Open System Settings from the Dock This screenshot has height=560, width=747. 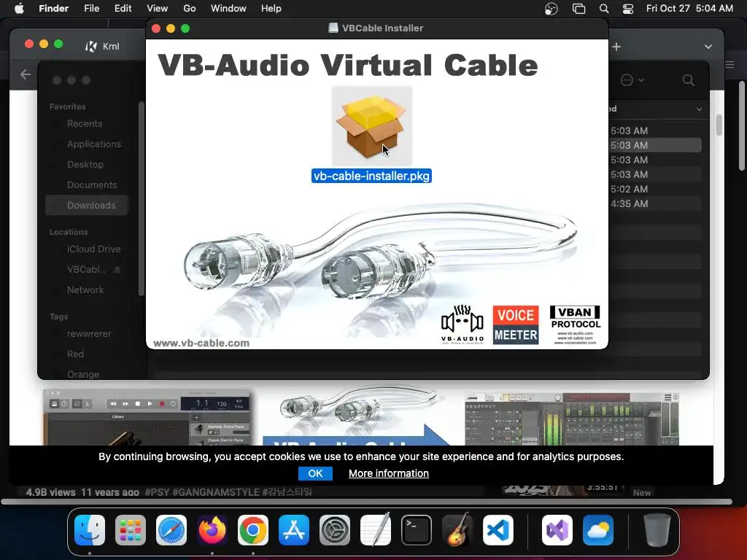(335, 530)
